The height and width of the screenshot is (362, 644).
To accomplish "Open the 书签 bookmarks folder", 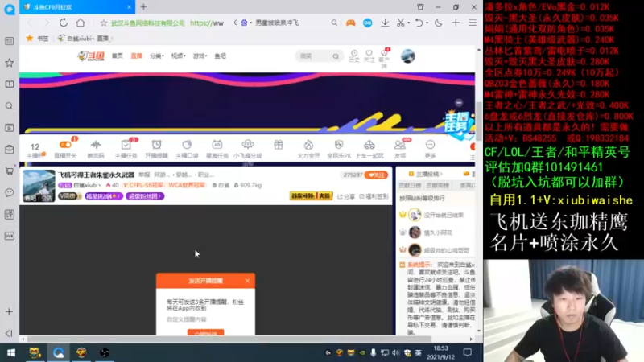I will coord(37,38).
